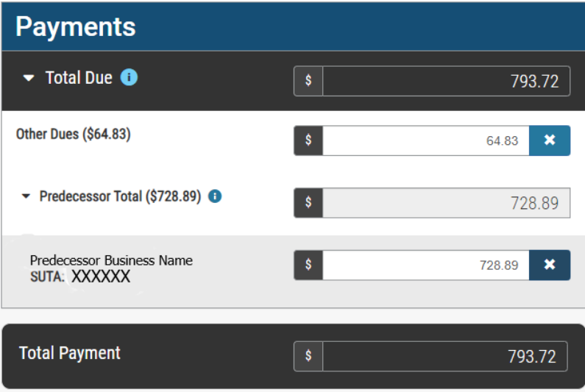Click the Total Due label

pyautogui.click(x=79, y=78)
